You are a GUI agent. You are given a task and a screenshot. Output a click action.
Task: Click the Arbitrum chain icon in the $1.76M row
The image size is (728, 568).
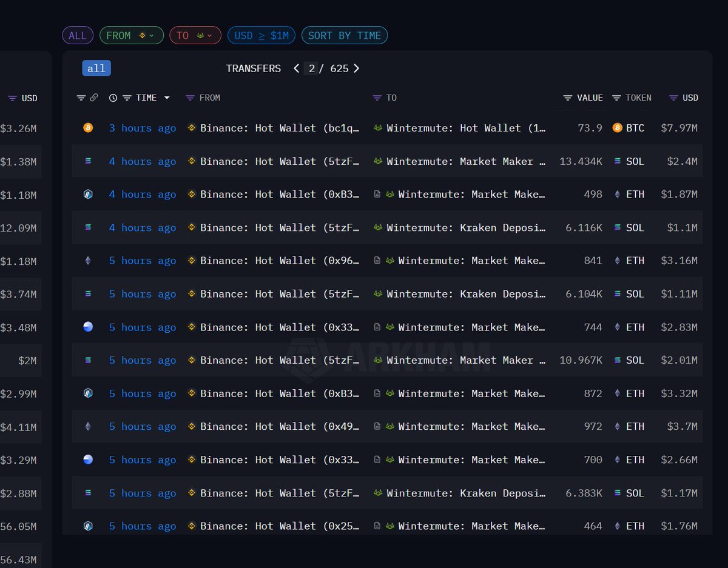pyautogui.click(x=88, y=526)
